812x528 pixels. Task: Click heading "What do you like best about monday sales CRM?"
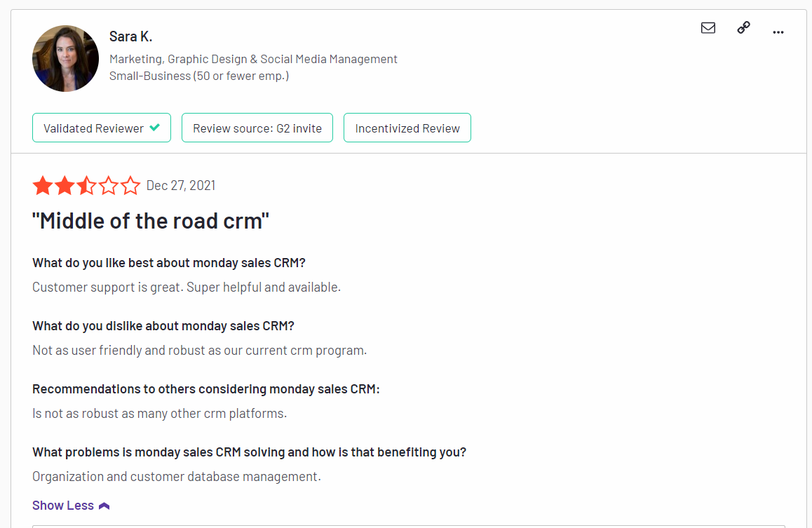(x=169, y=263)
